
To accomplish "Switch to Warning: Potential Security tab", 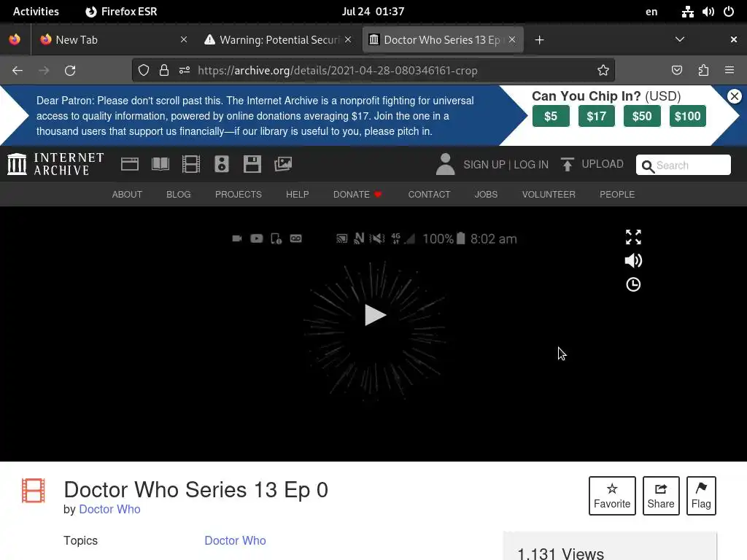I will (279, 40).
